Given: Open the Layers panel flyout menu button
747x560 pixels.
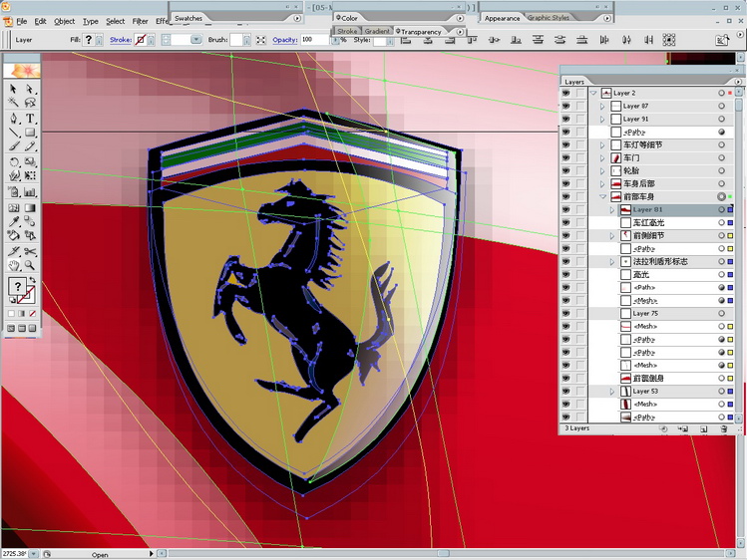Looking at the screenshot, I should point(738,82).
